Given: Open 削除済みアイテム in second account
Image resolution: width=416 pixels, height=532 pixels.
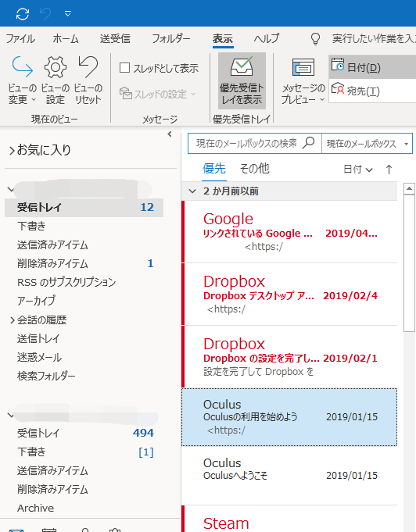Looking at the screenshot, I should click(x=52, y=489).
